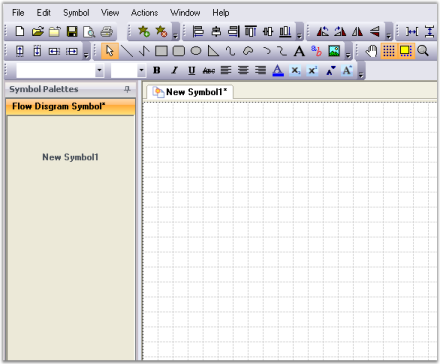Image resolution: width=440 pixels, height=364 pixels.
Task: Select New Symbol1 in the palette
Action: 70,157
